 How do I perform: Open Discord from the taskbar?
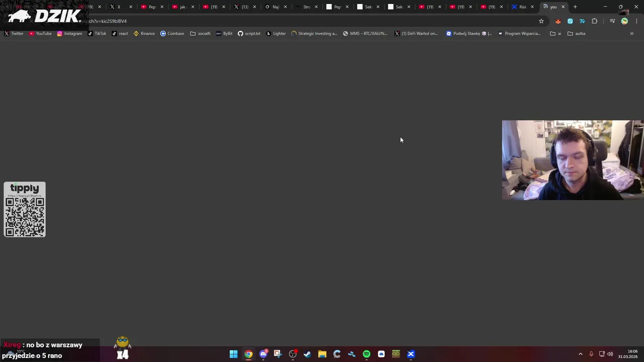click(x=263, y=354)
